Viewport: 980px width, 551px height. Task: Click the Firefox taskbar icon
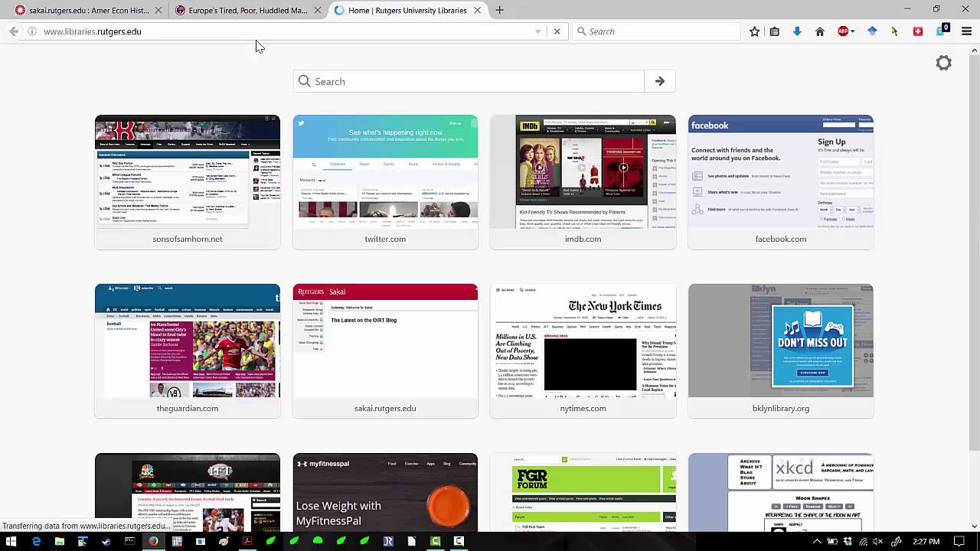click(153, 541)
